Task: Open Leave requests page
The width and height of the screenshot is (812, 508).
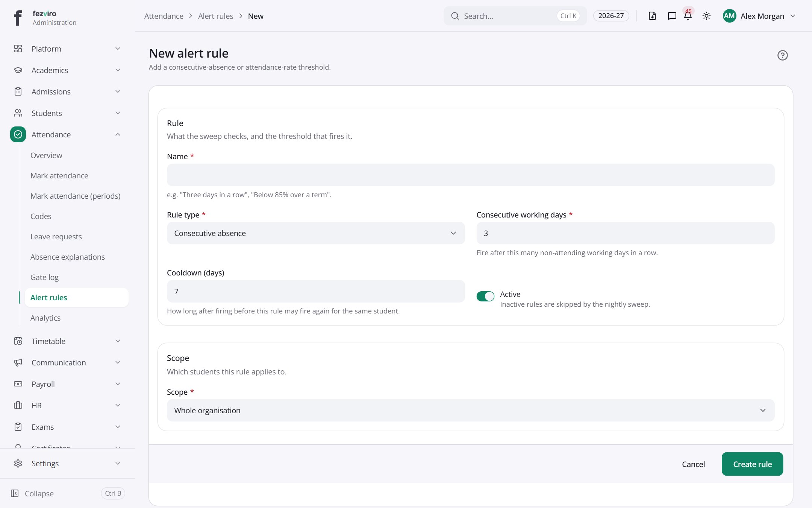Action: click(56, 236)
